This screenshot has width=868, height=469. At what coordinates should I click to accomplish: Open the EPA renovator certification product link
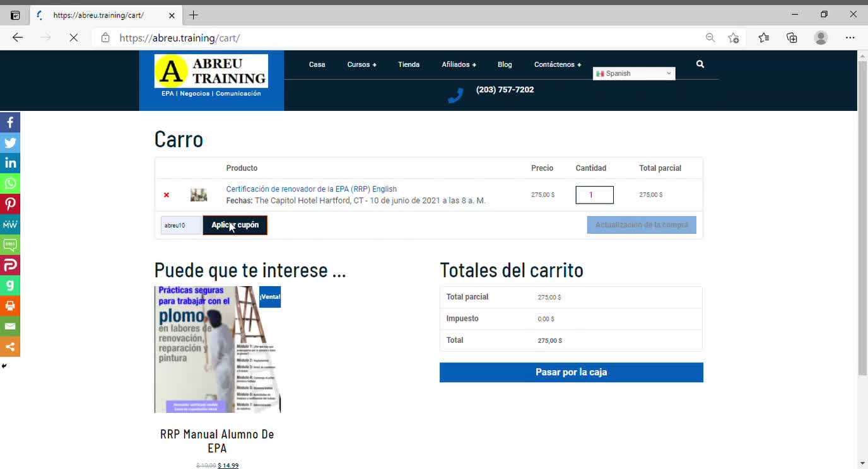coord(312,189)
